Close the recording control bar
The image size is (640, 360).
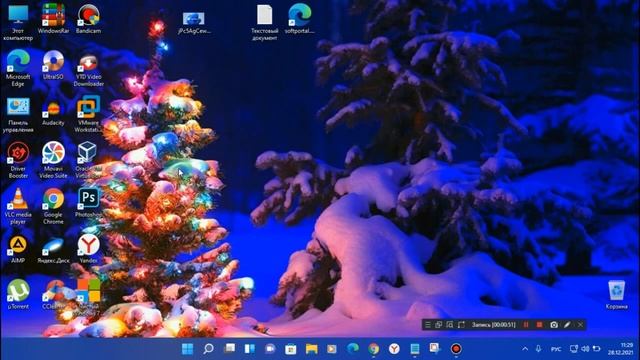pos(580,325)
